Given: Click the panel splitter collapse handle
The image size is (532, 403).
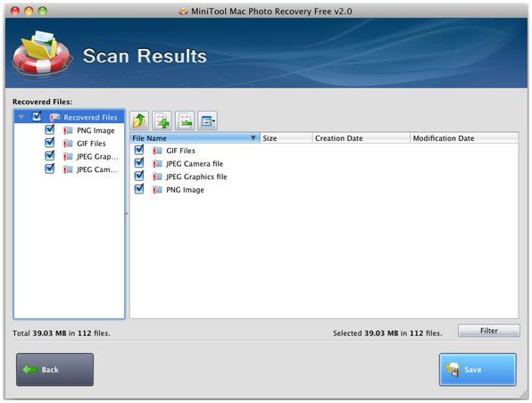Looking at the screenshot, I should click(x=128, y=214).
